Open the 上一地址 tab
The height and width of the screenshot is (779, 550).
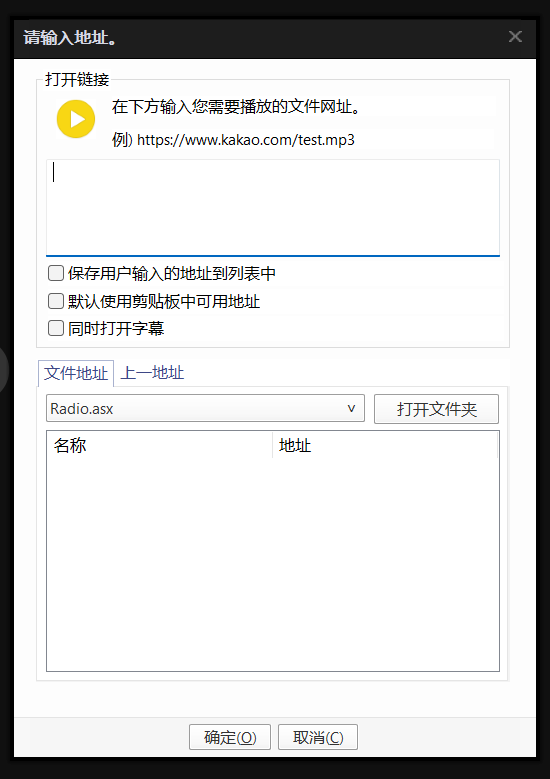pos(152,373)
